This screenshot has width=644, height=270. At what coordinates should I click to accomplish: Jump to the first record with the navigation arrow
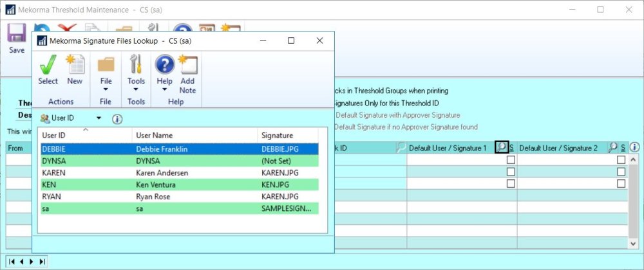pyautogui.click(x=12, y=262)
